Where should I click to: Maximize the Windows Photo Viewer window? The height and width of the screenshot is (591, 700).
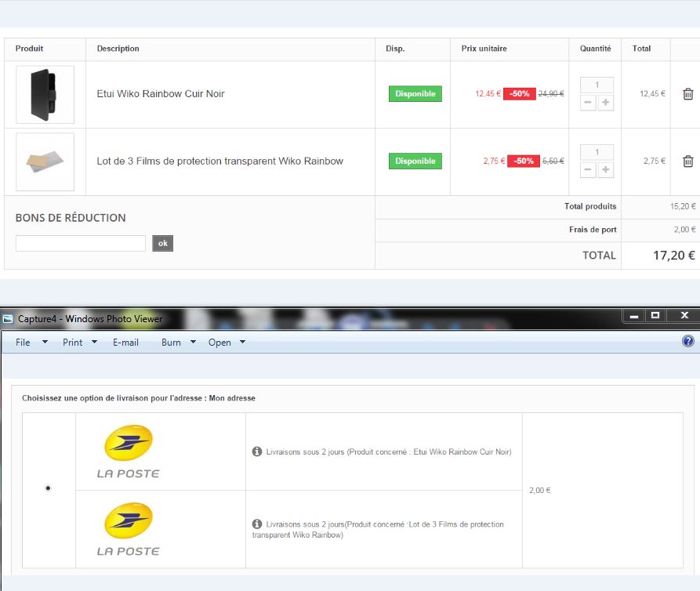point(655,316)
